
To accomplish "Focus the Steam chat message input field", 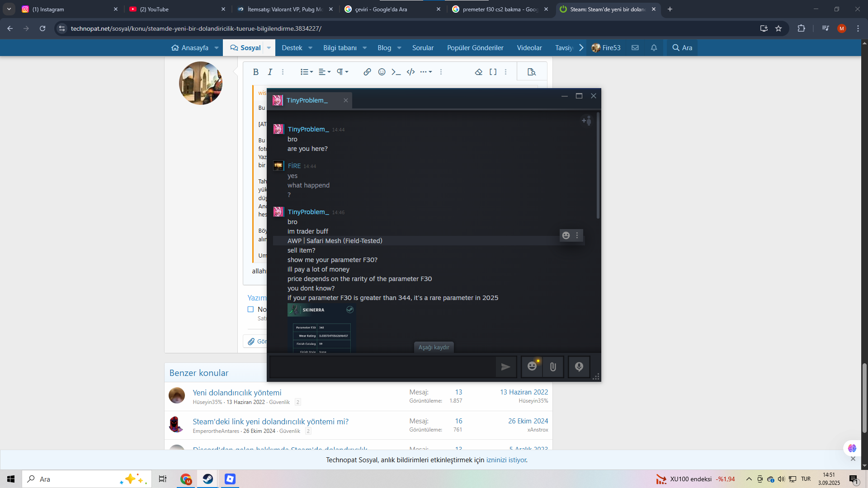I will pos(382,367).
